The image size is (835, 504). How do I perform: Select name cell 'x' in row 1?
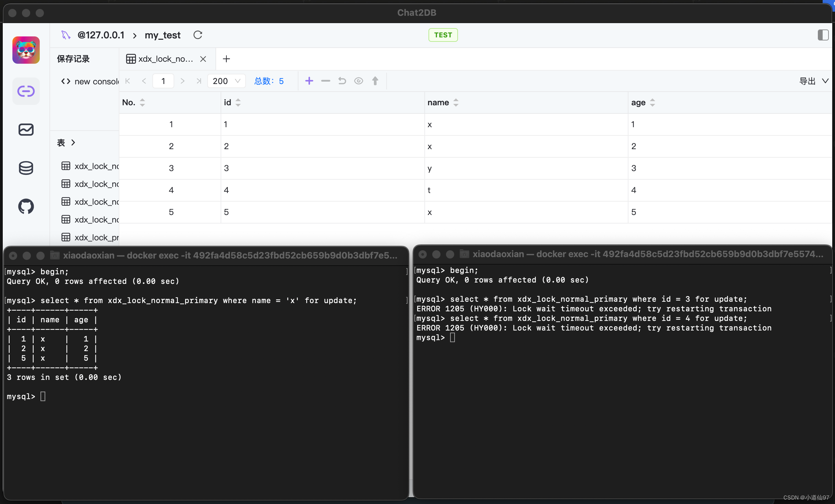point(526,124)
